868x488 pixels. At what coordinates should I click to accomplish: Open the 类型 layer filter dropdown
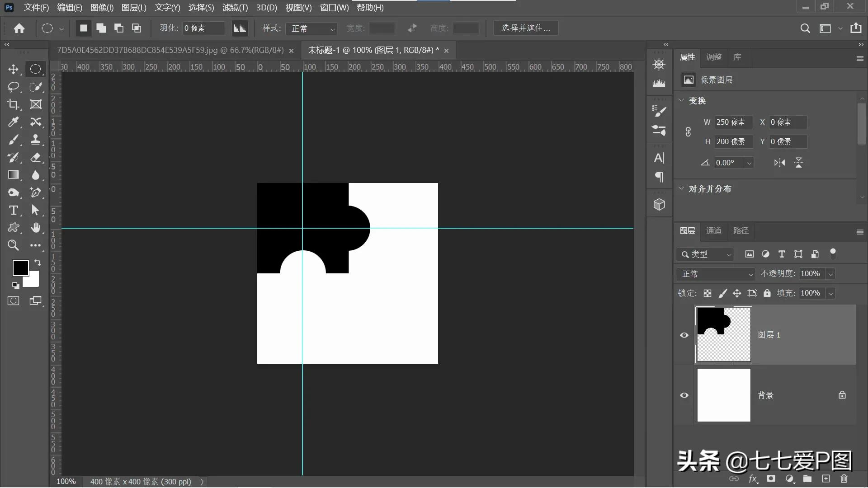coord(705,254)
